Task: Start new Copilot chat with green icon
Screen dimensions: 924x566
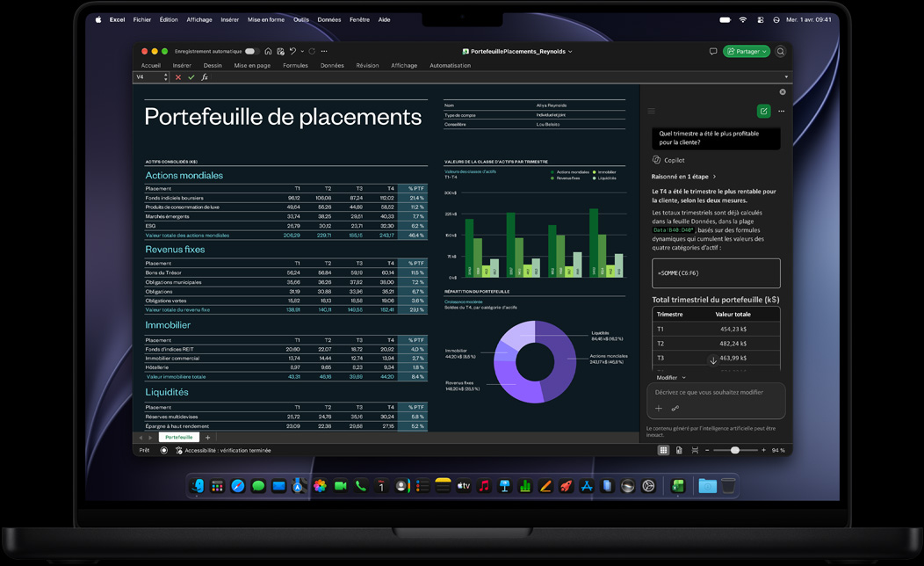Action: pyautogui.click(x=764, y=111)
